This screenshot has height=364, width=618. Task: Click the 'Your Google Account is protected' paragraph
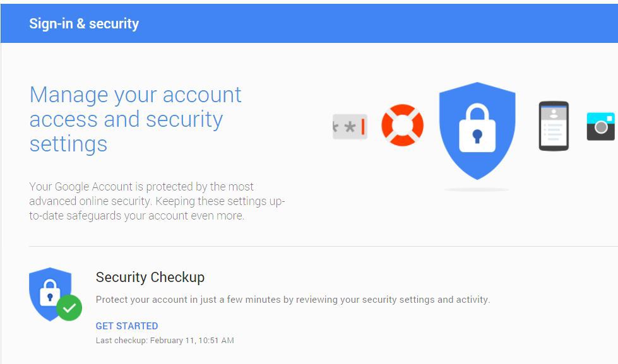tap(157, 201)
